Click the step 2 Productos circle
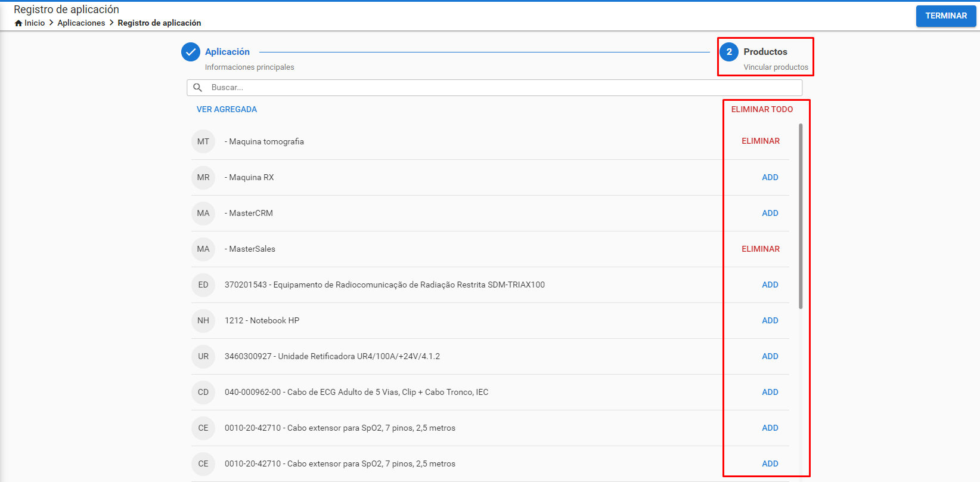 pos(729,52)
